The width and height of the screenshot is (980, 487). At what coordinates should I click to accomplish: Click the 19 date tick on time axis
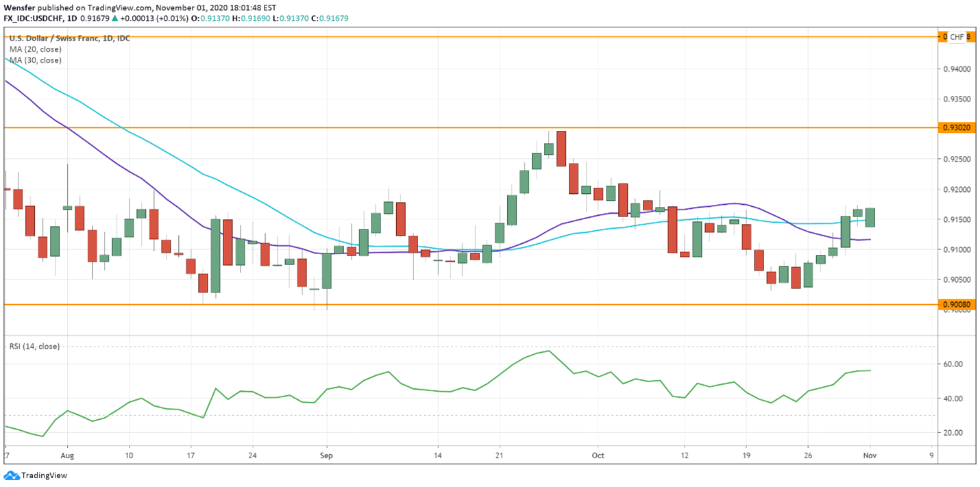coord(746,454)
